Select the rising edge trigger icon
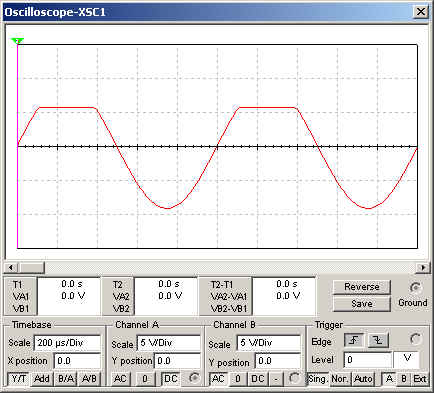The image size is (434, 393). 354,340
